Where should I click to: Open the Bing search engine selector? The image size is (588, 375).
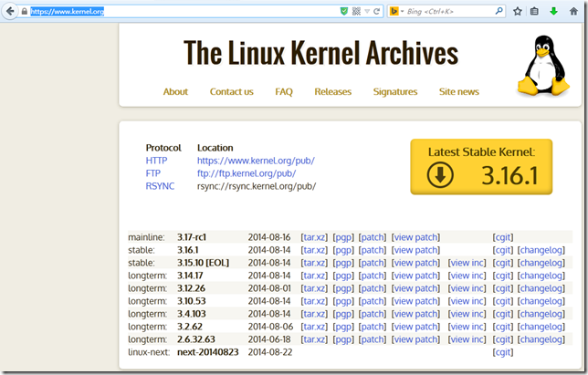(x=396, y=11)
